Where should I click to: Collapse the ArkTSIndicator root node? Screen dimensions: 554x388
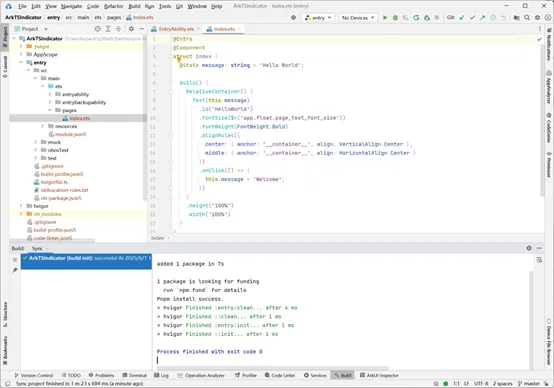pos(14,38)
